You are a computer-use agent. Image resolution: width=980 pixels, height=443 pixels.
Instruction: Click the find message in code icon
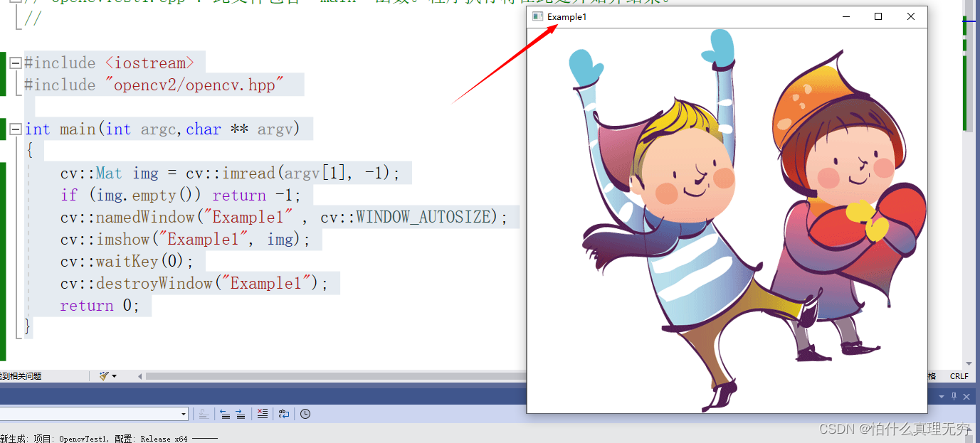[x=204, y=414]
